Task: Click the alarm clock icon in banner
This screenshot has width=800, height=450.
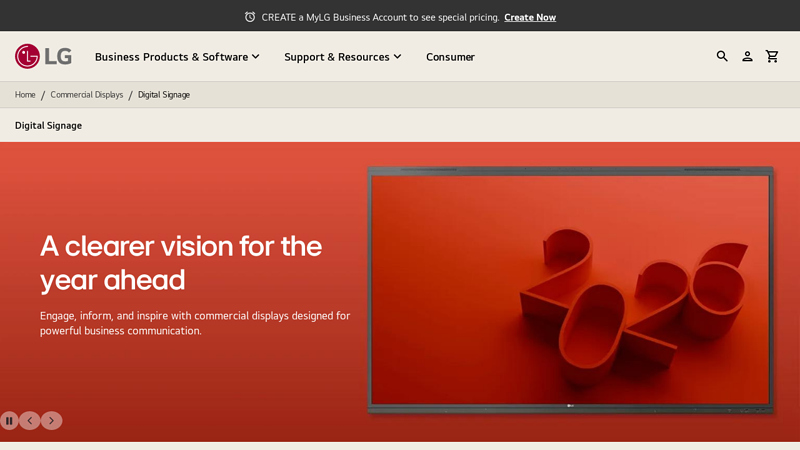Action: point(250,17)
